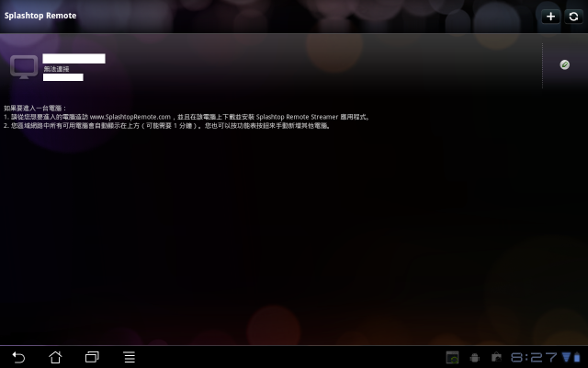
Task: Tap the Market bag notification icon
Action: point(496,357)
